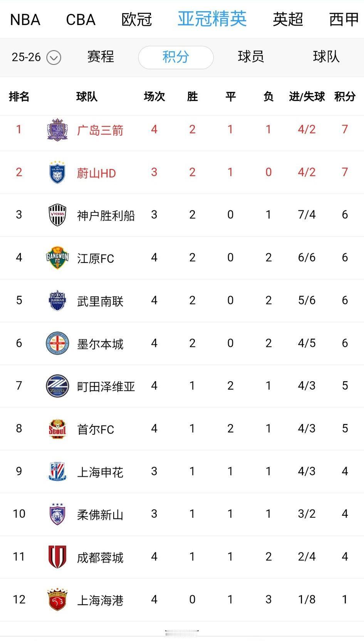
Task: Select the NBA tab
Action: click(25, 20)
